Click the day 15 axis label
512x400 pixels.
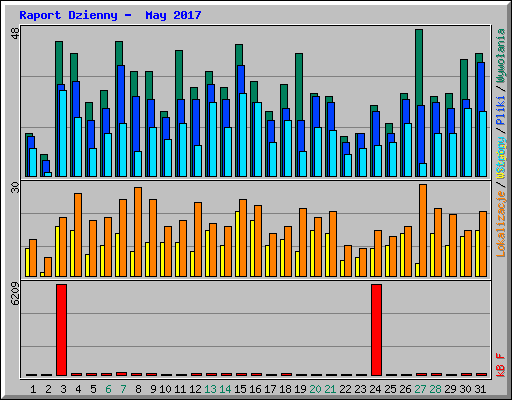pos(240,389)
